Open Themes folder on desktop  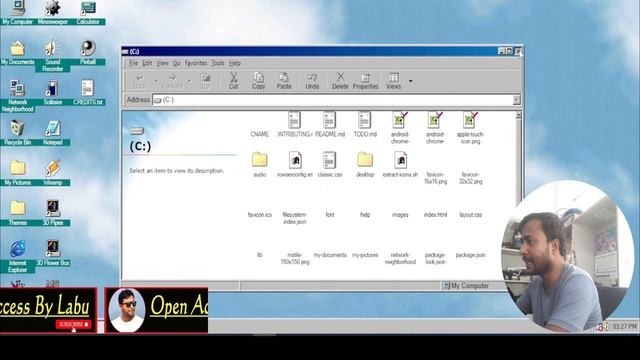(x=17, y=213)
